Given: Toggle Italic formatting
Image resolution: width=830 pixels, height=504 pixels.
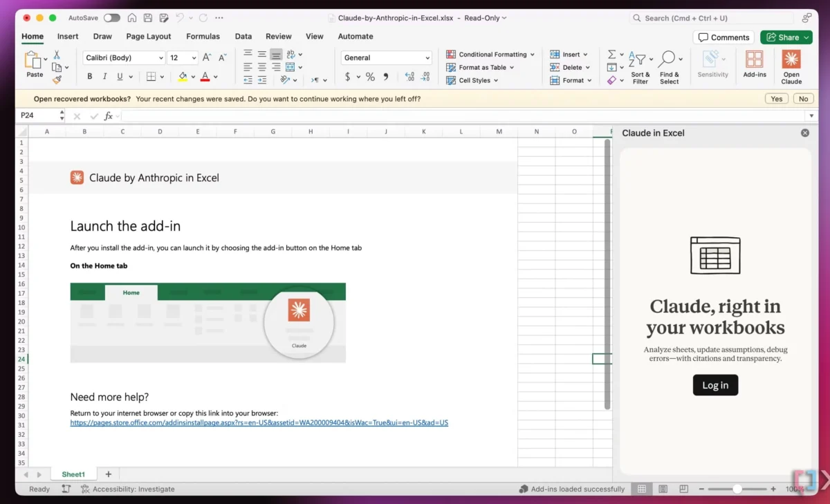Looking at the screenshot, I should [x=105, y=77].
